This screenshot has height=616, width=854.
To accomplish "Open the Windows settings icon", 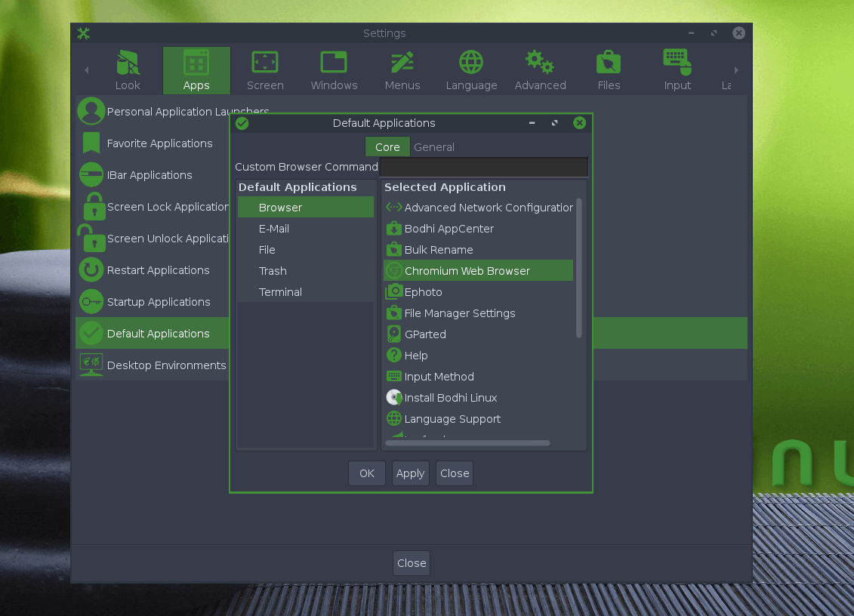I will point(334,62).
